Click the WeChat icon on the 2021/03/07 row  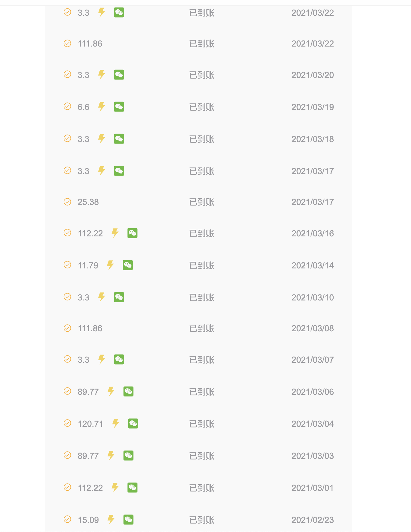tap(119, 359)
